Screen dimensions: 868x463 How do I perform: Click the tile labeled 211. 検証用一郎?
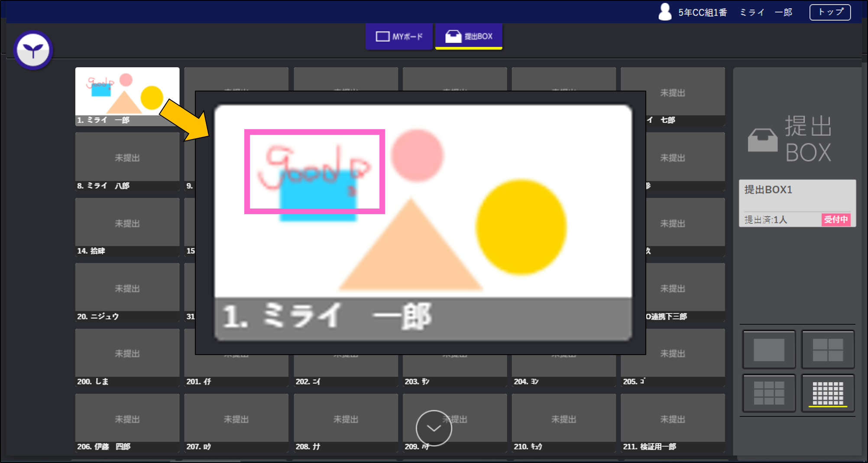(x=673, y=418)
